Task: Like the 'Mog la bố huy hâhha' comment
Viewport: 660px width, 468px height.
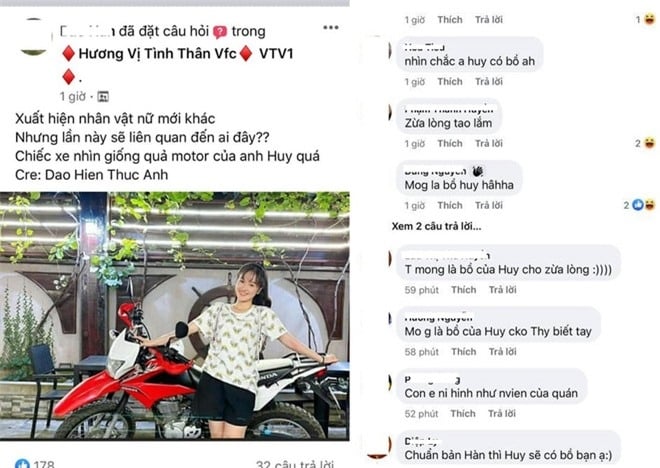Action: coord(450,205)
